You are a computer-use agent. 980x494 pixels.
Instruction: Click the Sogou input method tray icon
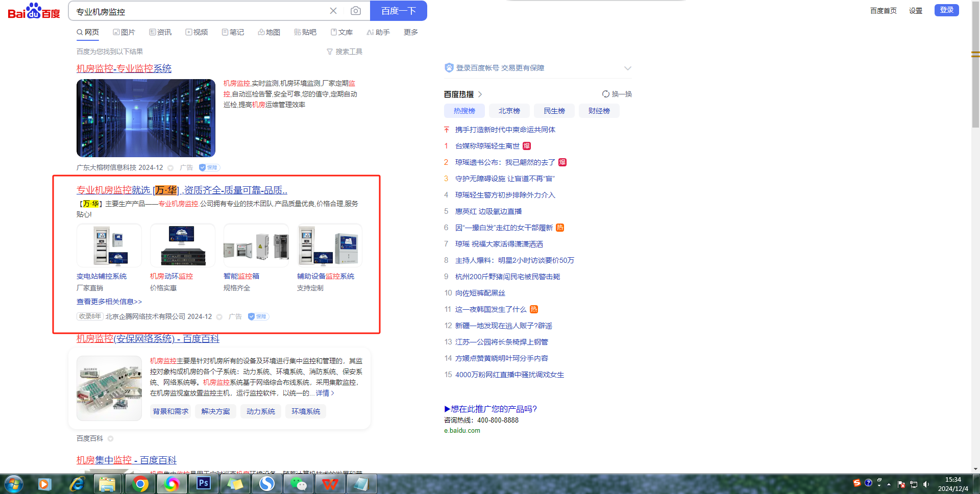(857, 483)
